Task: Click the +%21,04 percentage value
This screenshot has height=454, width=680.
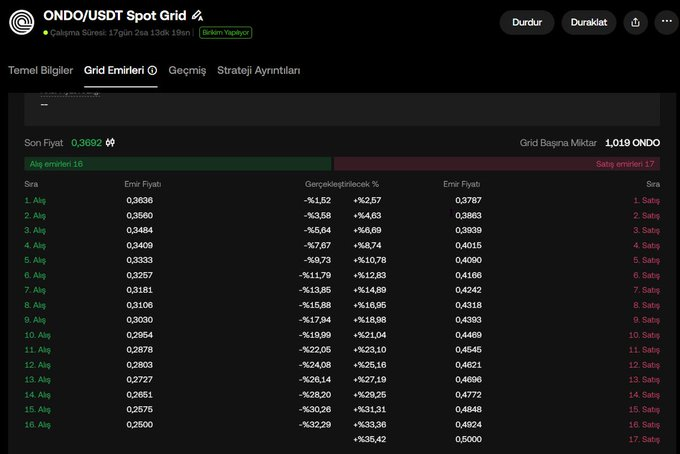Action: click(x=370, y=335)
